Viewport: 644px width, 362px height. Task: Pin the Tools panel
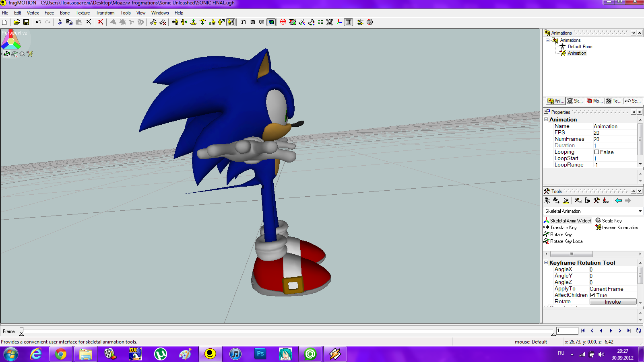pos(634,191)
